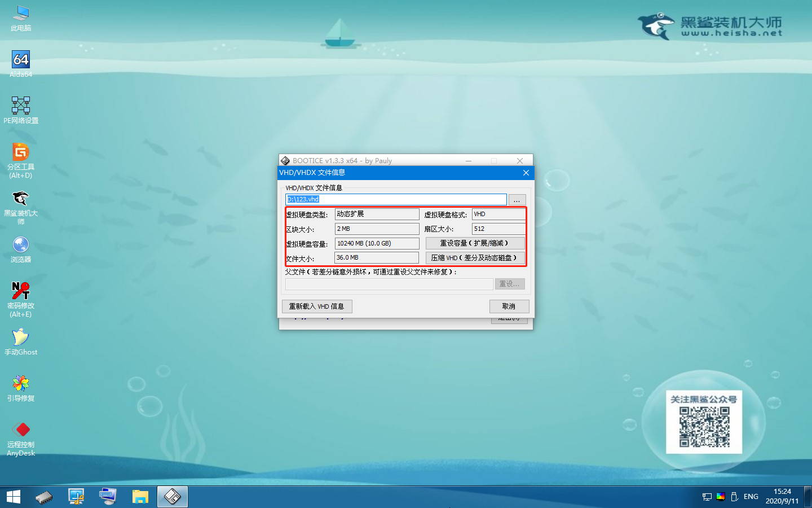Open the Windows Start menu

(x=14, y=497)
